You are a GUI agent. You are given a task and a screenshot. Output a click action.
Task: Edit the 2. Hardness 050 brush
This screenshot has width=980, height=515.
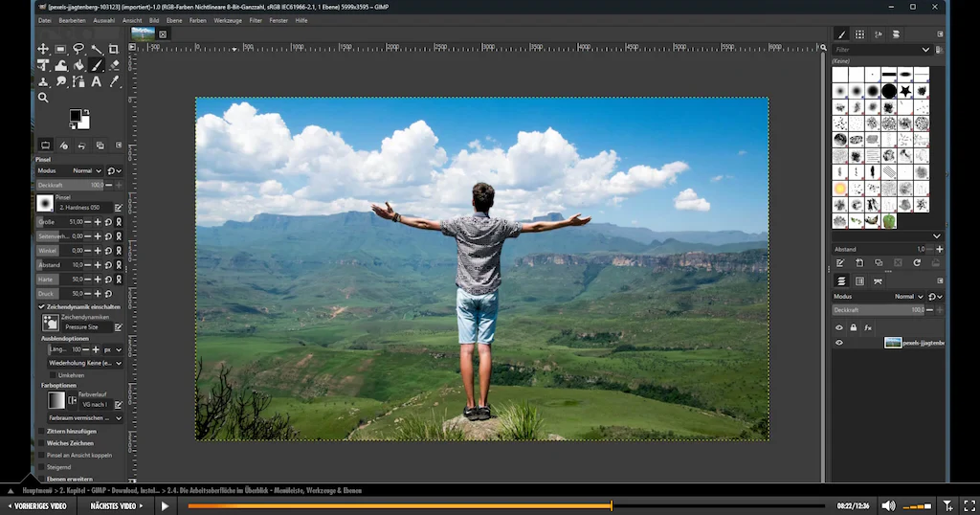(118, 208)
